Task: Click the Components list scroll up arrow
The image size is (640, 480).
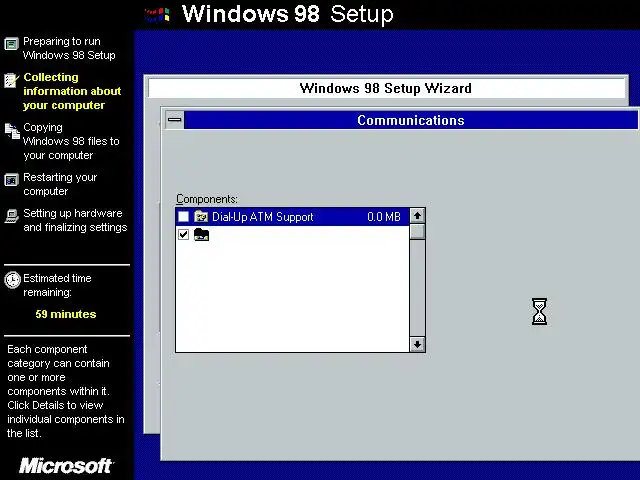Action: pyautogui.click(x=417, y=216)
